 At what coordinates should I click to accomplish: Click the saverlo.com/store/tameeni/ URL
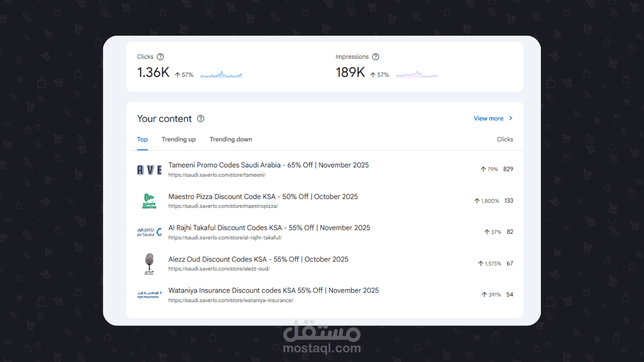pyautogui.click(x=217, y=175)
